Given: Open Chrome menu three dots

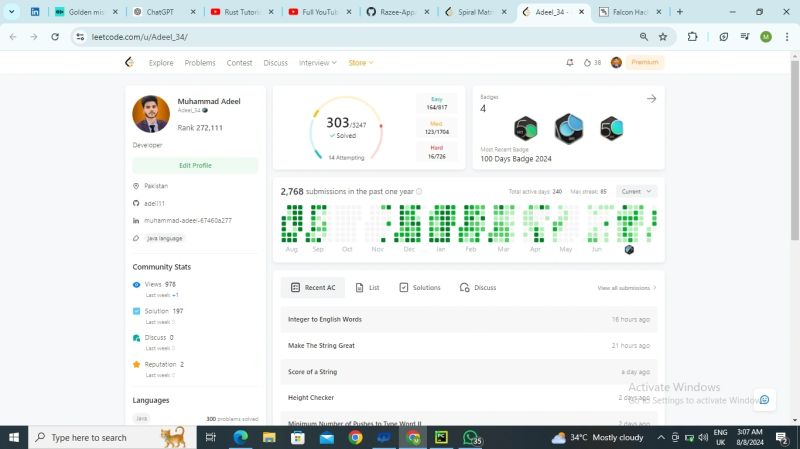Looking at the screenshot, I should 787,37.
